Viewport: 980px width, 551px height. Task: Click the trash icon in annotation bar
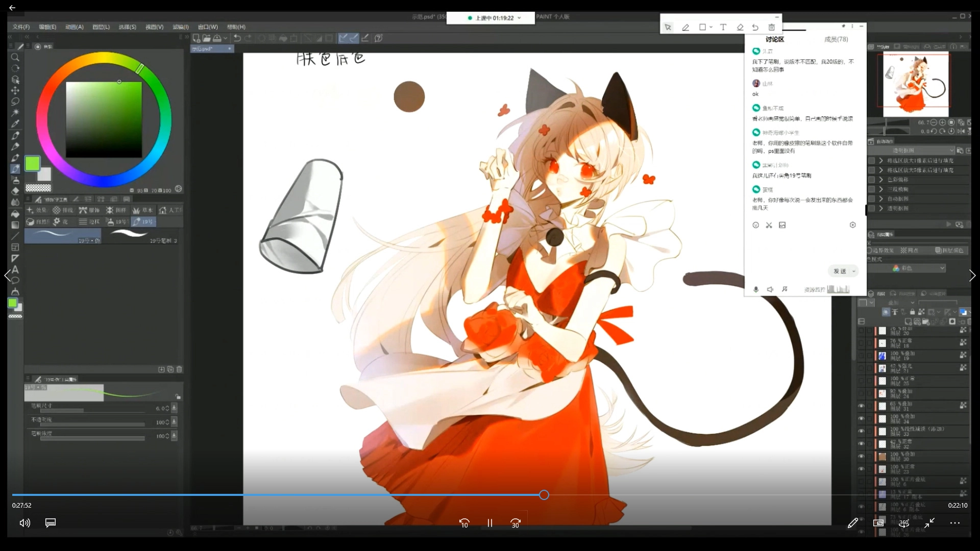pyautogui.click(x=772, y=28)
